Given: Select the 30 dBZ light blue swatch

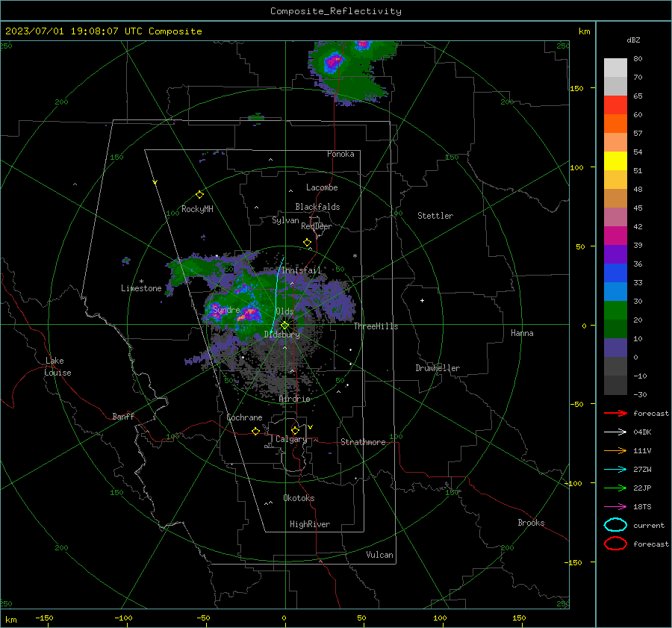Looking at the screenshot, I should [x=615, y=291].
